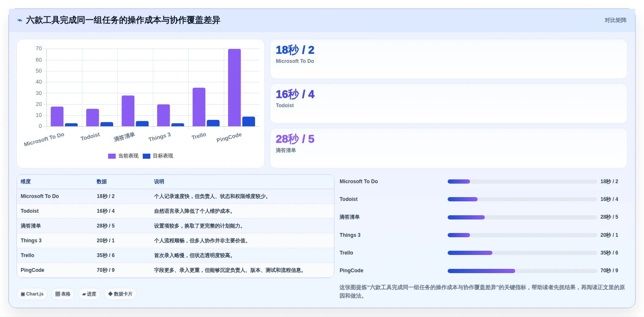644x317 pixels.
Task: Click the purple 滴答清单 bar in chart
Action: 128,111
